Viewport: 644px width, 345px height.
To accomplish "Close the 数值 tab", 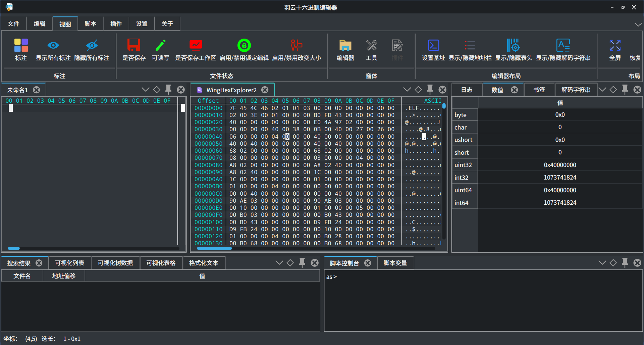I will 514,90.
